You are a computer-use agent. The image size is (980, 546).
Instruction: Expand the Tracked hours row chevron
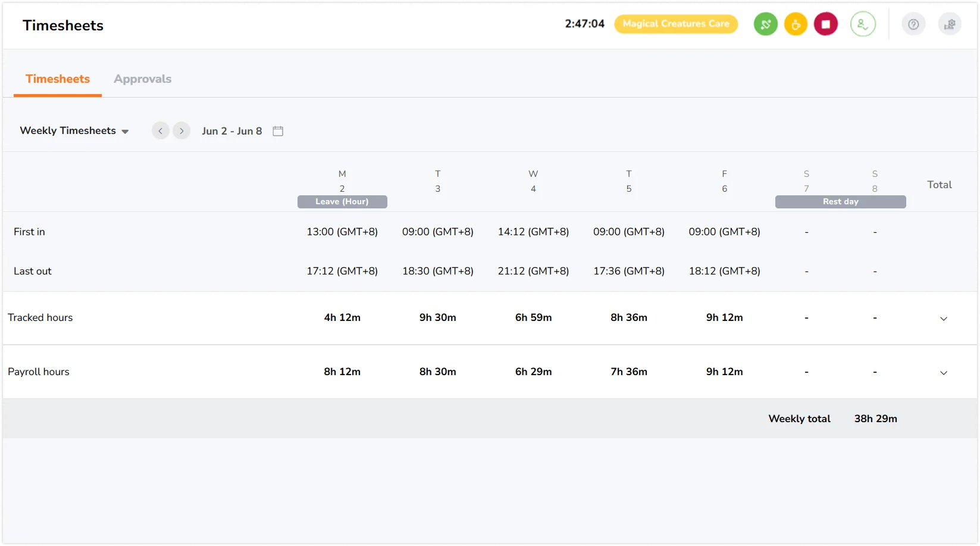(943, 319)
